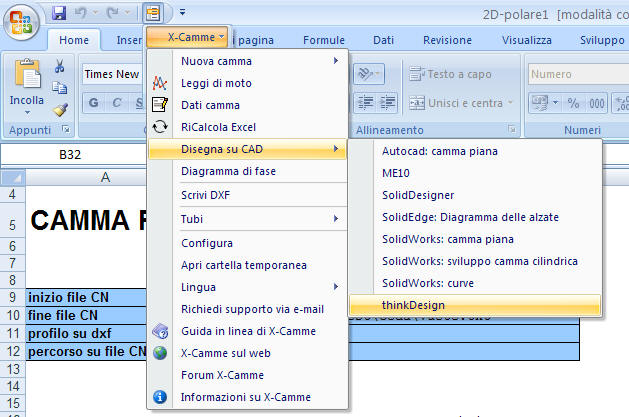Open Allineamento dialog launcher

click(512, 129)
